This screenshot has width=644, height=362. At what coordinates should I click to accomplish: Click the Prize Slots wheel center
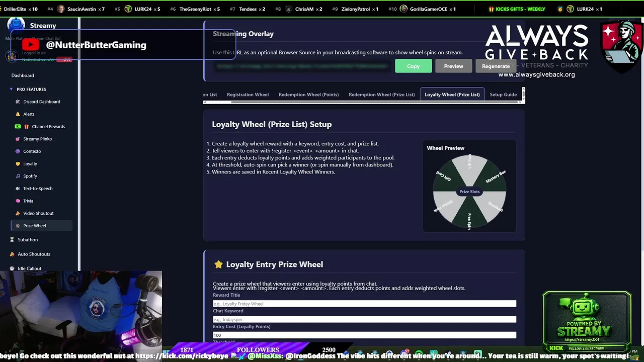coord(469,192)
